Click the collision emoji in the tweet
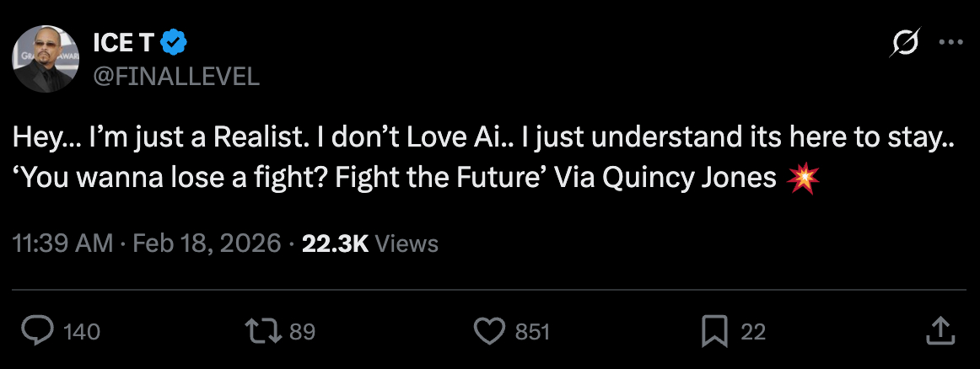 click(801, 179)
